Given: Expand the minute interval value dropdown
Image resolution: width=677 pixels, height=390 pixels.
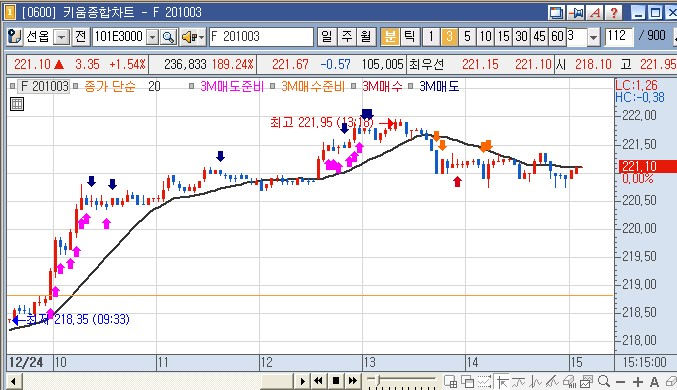Looking at the screenshot, I should coord(594,38).
